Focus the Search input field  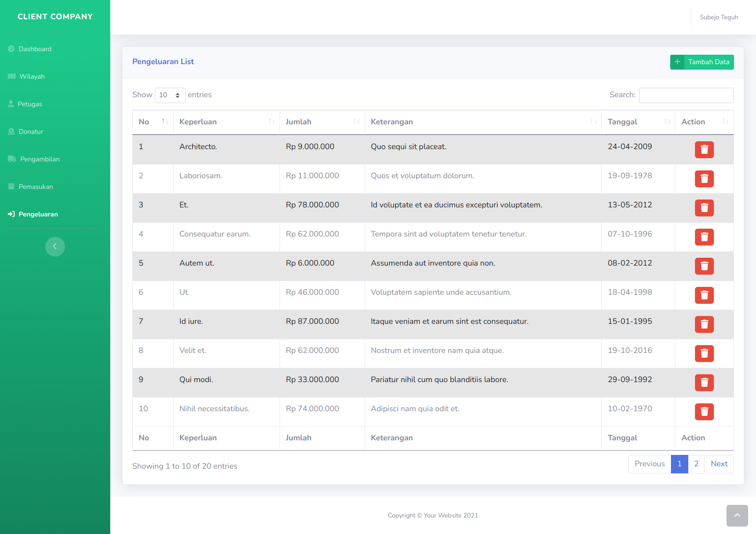[686, 95]
